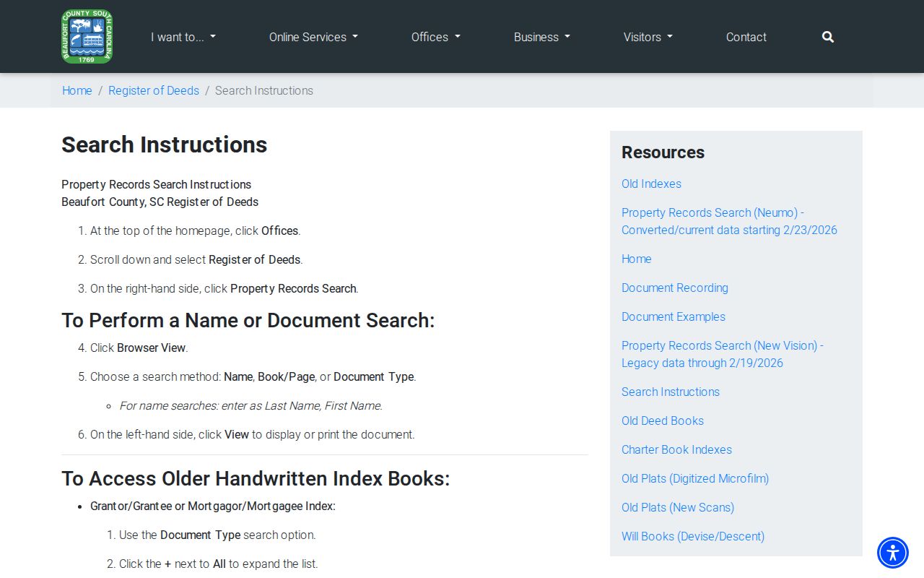Click the Resources sidebar heading

663,152
